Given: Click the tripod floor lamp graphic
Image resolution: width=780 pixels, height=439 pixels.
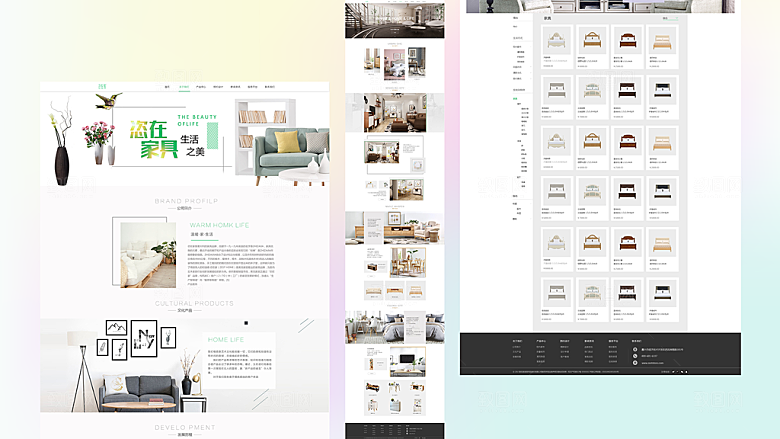Looking at the screenshot, I should click(x=83, y=370).
